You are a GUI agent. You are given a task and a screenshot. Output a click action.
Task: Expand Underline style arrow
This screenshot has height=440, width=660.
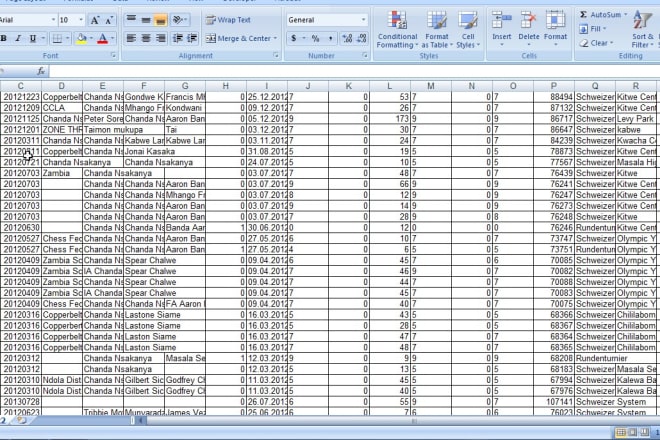(43, 39)
